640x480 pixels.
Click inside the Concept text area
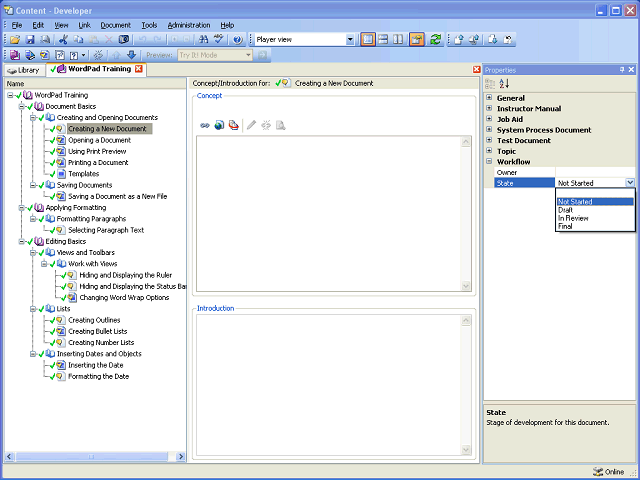[329, 214]
